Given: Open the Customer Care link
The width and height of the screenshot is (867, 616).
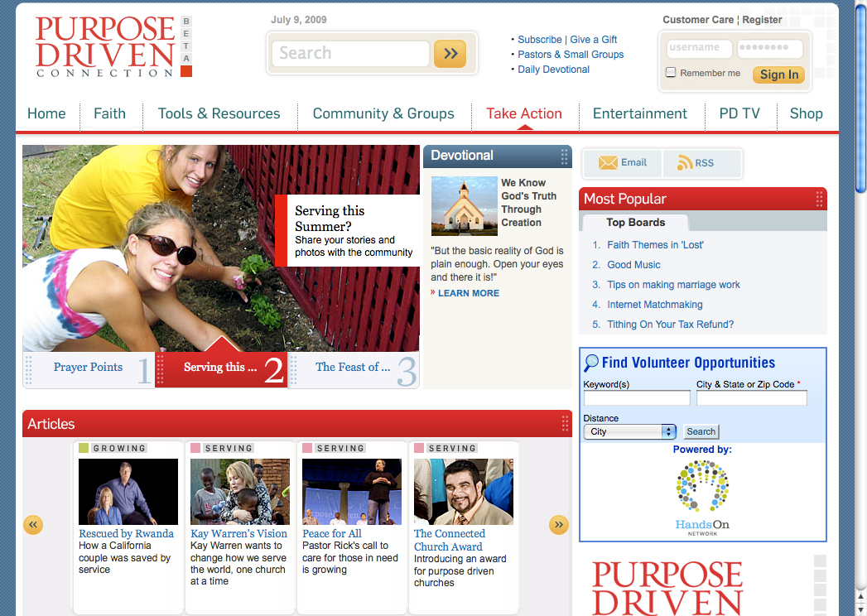Looking at the screenshot, I should [x=698, y=20].
